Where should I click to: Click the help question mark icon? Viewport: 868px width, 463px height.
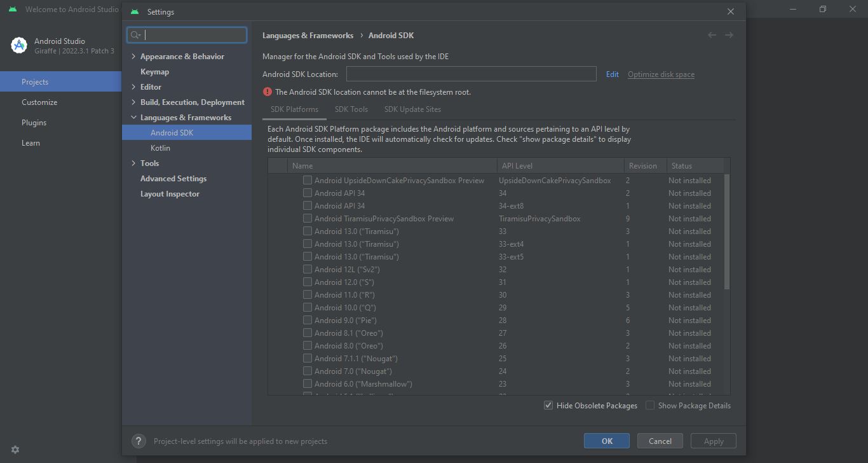(139, 441)
